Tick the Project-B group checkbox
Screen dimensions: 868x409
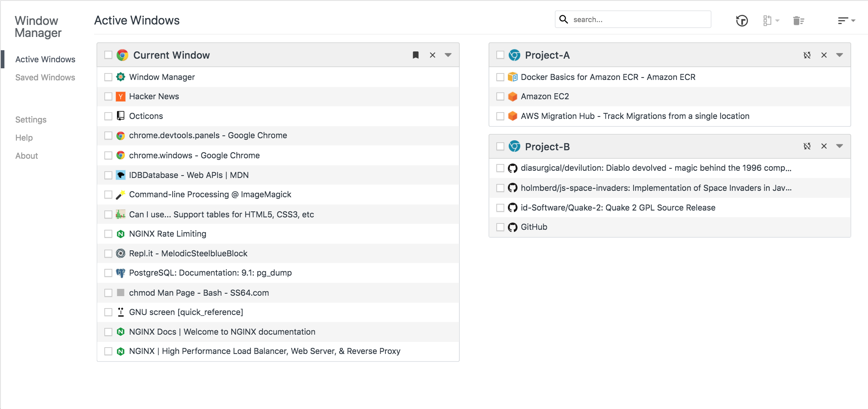pyautogui.click(x=500, y=146)
